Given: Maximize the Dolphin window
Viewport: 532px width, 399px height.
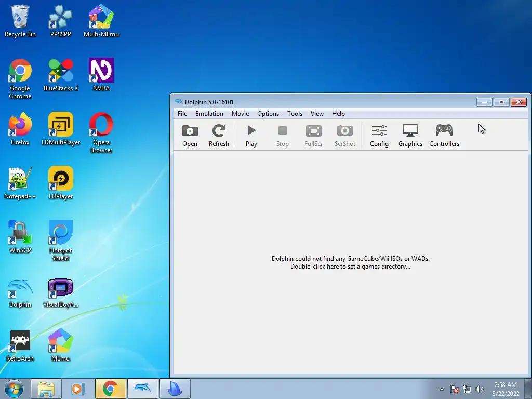Looking at the screenshot, I should (501, 102).
